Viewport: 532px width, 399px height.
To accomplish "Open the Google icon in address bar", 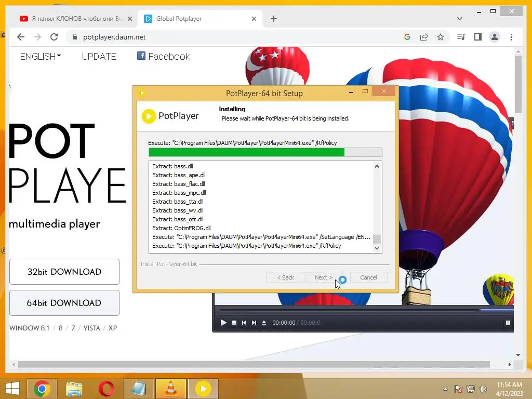I will tap(407, 37).
